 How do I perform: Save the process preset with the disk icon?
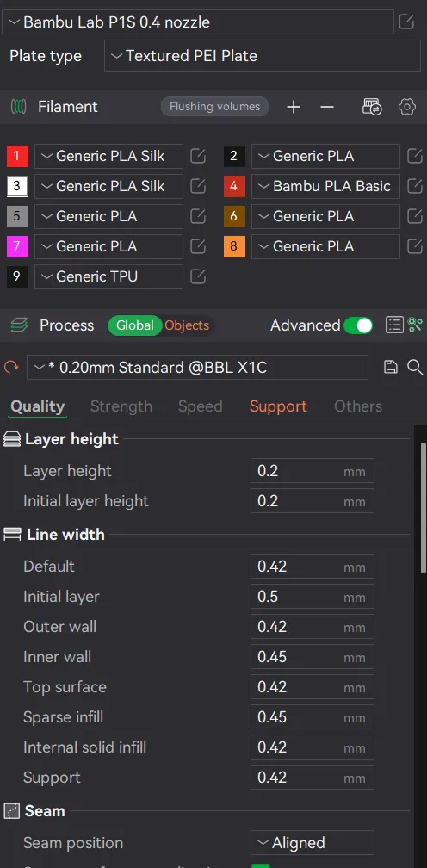point(391,367)
